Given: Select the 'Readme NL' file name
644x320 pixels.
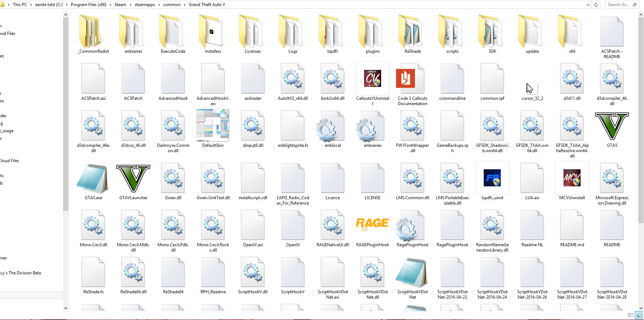Looking at the screenshot, I should coord(532,245).
